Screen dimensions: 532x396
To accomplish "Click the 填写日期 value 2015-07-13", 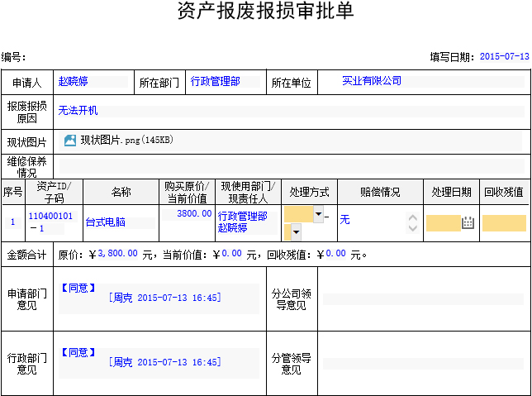I will click(x=504, y=57).
